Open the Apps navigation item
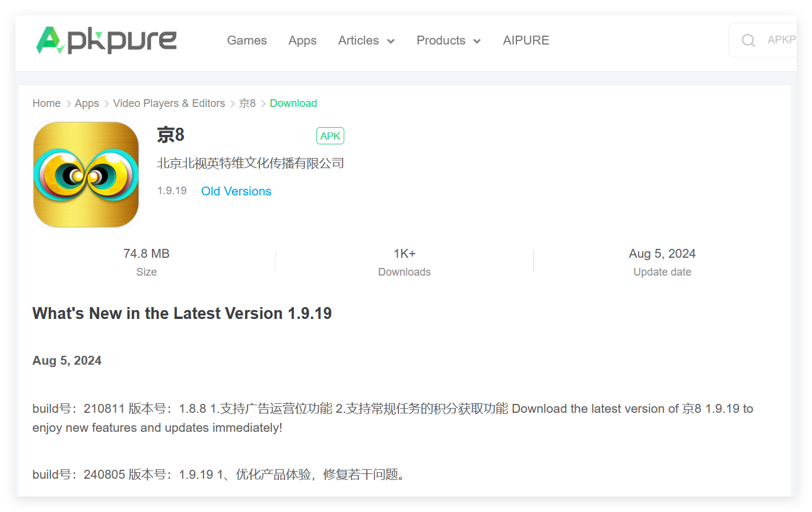 (x=302, y=40)
